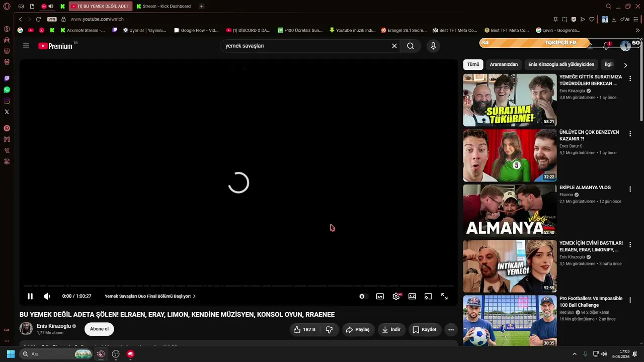The height and width of the screenshot is (362, 644).
Task: Show hidden bookmarks with the chevron
Action: pyautogui.click(x=638, y=30)
